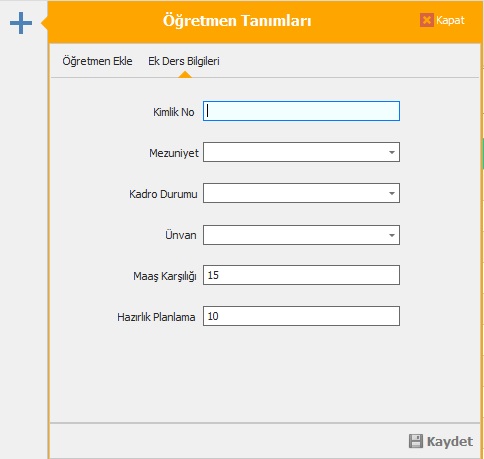Click the Öğretmen Tanımları title header

[x=237, y=21]
